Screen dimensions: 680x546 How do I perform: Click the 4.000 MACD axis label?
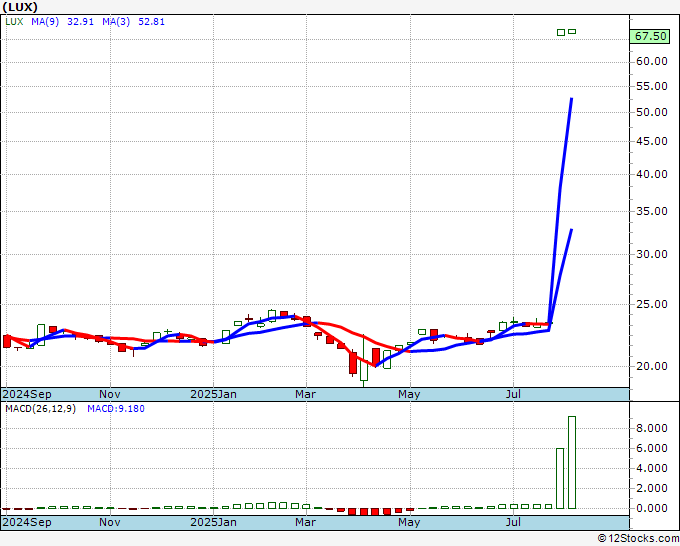[x=652, y=468]
